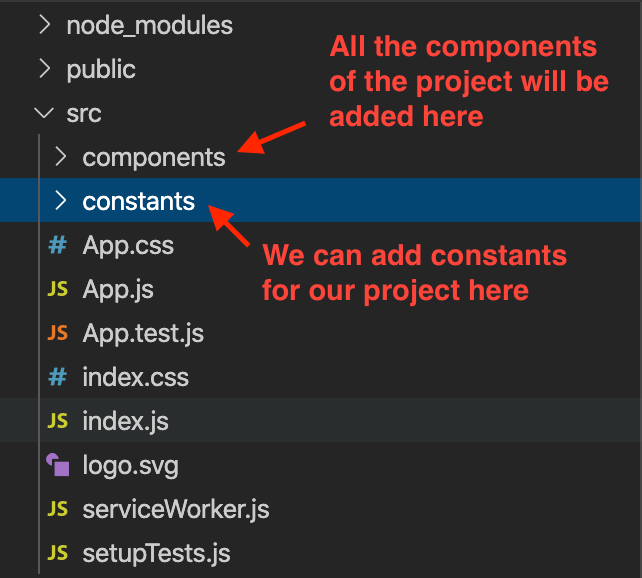642x578 pixels.
Task: Click the JS icon beside serviceWorker.js
Action: 58,510
